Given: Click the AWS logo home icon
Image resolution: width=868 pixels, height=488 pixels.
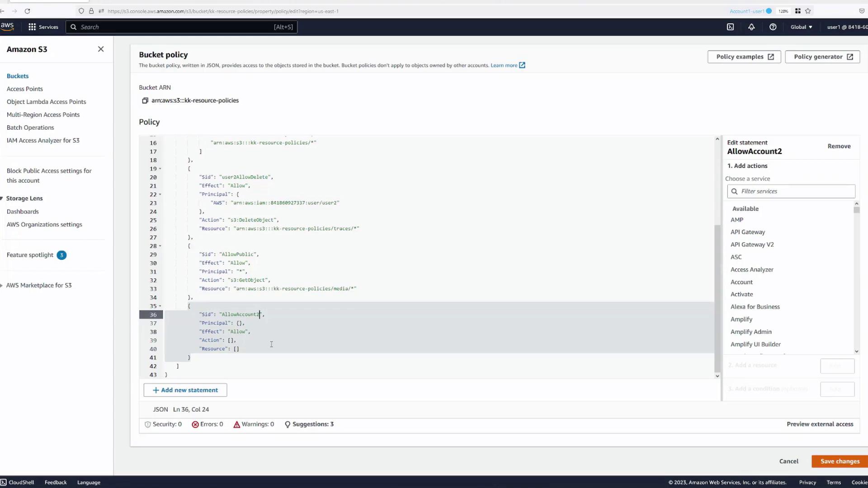Looking at the screenshot, I should point(7,26).
